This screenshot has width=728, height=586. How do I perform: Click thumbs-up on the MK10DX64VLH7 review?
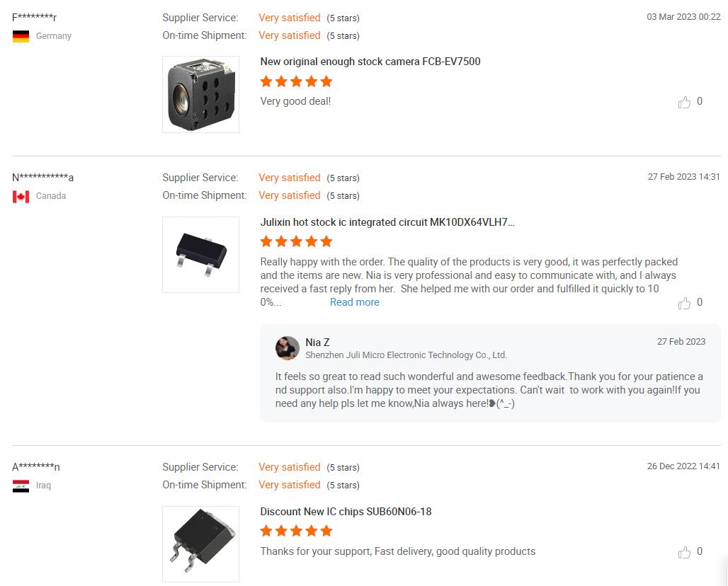point(684,303)
